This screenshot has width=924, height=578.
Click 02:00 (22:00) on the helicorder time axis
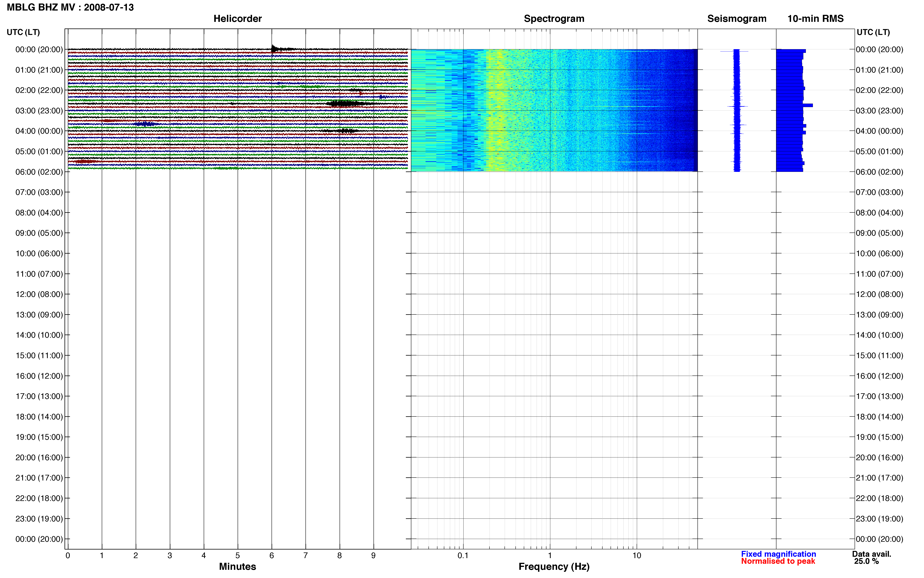click(x=39, y=90)
